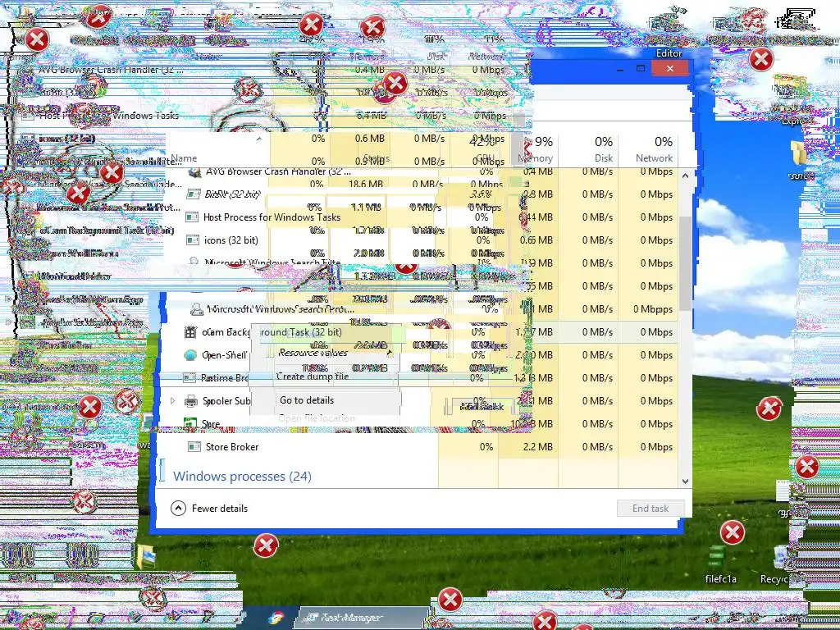Image resolution: width=840 pixels, height=630 pixels.
Task: Click the picture folder icon left of Fewer details
Action: point(146,557)
